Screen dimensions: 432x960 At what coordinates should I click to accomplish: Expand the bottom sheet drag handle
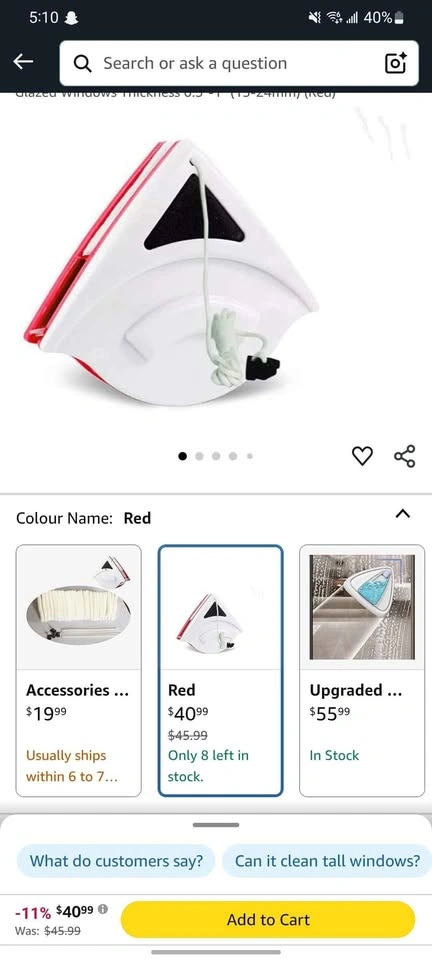[x=216, y=825]
